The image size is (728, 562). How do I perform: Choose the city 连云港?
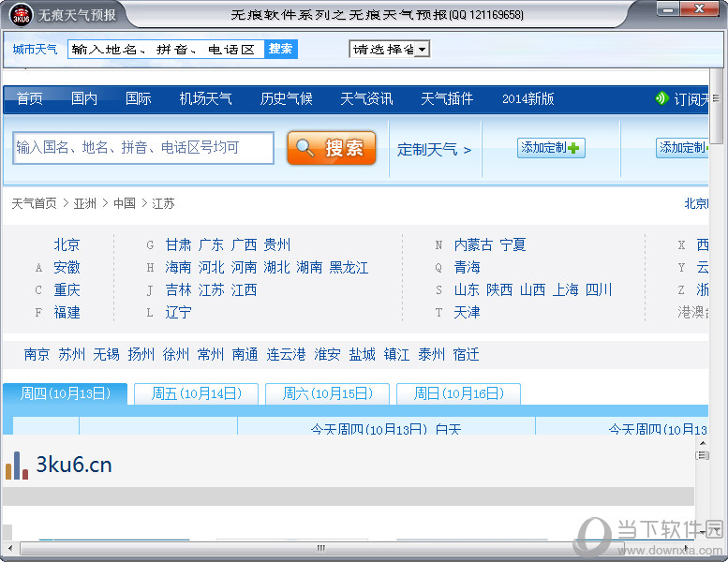point(286,355)
